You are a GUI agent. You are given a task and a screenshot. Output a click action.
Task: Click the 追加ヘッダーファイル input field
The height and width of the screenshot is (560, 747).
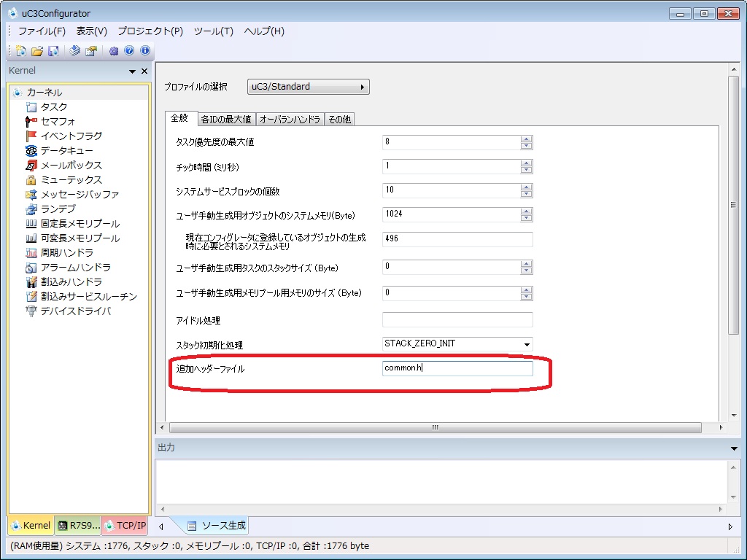[457, 369]
